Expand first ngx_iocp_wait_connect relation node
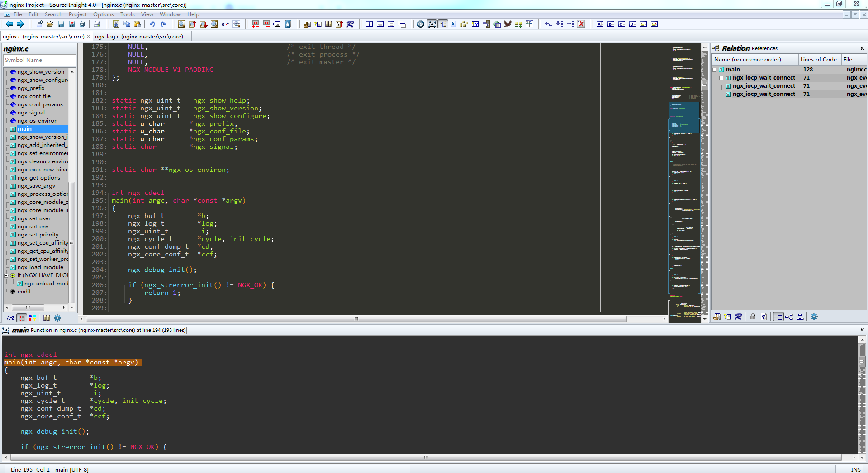 (721, 78)
